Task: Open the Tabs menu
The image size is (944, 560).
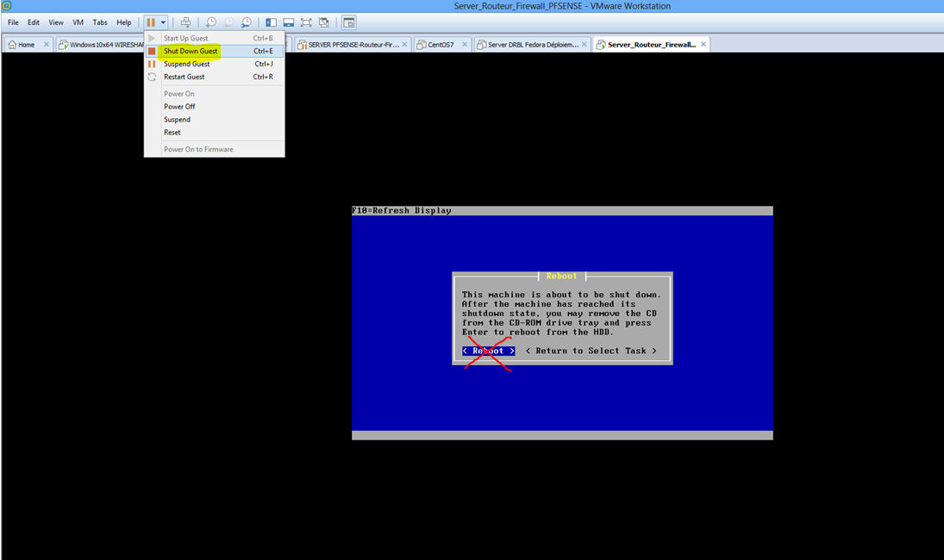Action: click(x=100, y=22)
